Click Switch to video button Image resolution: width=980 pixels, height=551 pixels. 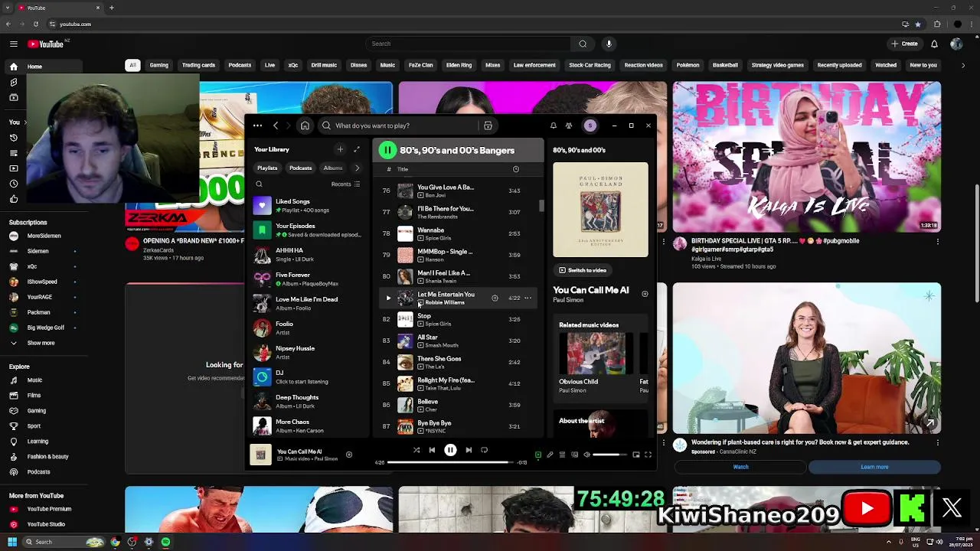pyautogui.click(x=583, y=270)
